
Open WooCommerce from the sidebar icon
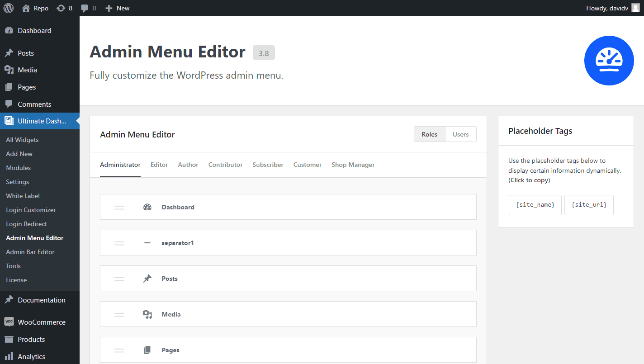pyautogui.click(x=9, y=322)
